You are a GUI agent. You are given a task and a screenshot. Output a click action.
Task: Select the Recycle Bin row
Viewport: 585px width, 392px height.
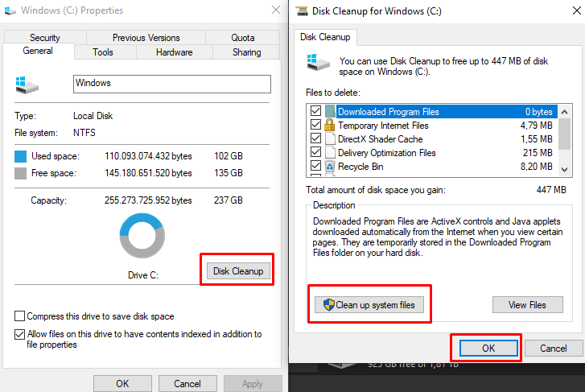(x=434, y=166)
